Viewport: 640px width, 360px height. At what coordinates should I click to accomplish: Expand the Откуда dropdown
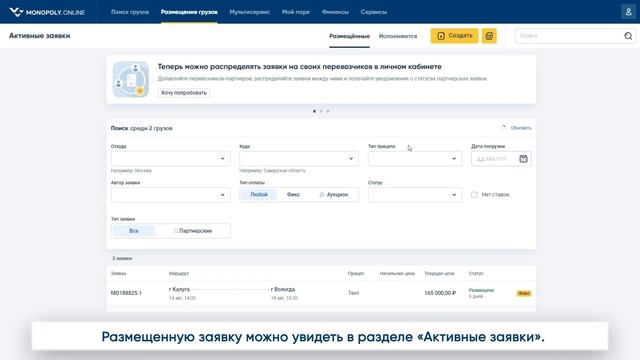pos(170,159)
